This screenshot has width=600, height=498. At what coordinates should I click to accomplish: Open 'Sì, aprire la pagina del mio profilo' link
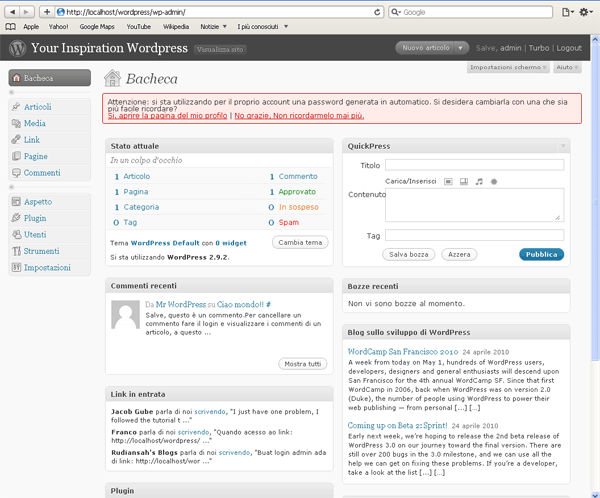(x=167, y=116)
